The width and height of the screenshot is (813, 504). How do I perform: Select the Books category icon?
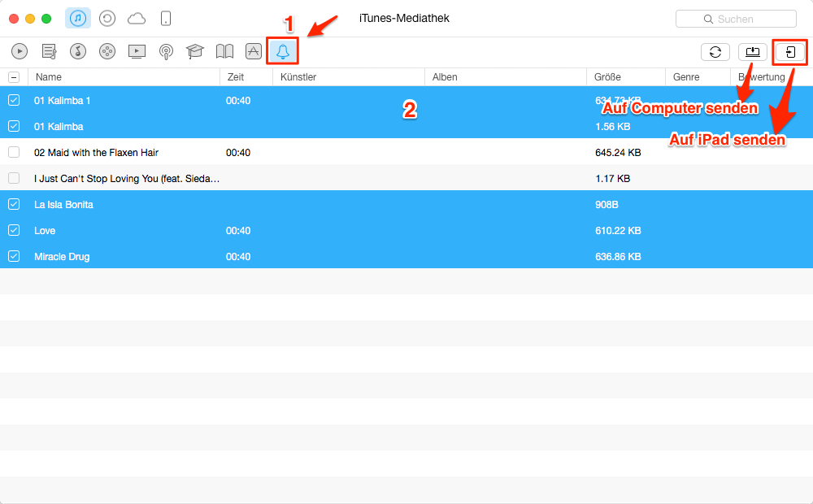[224, 51]
